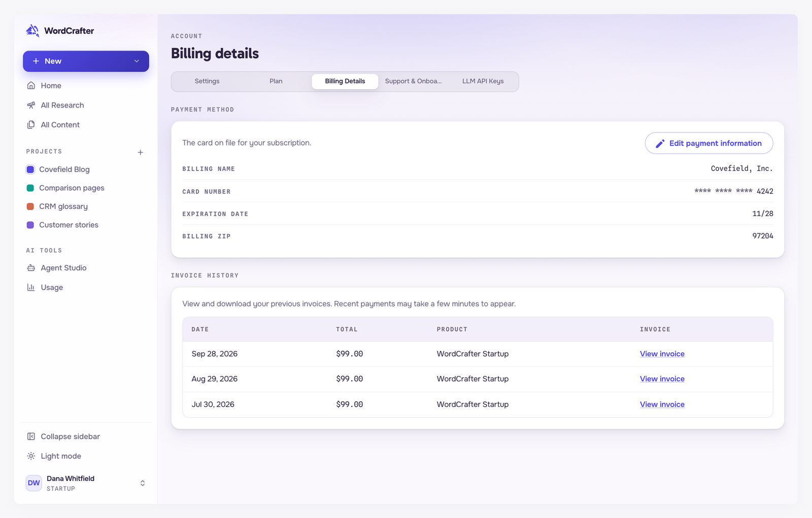Click the pencil icon for editing payment

[660, 144]
